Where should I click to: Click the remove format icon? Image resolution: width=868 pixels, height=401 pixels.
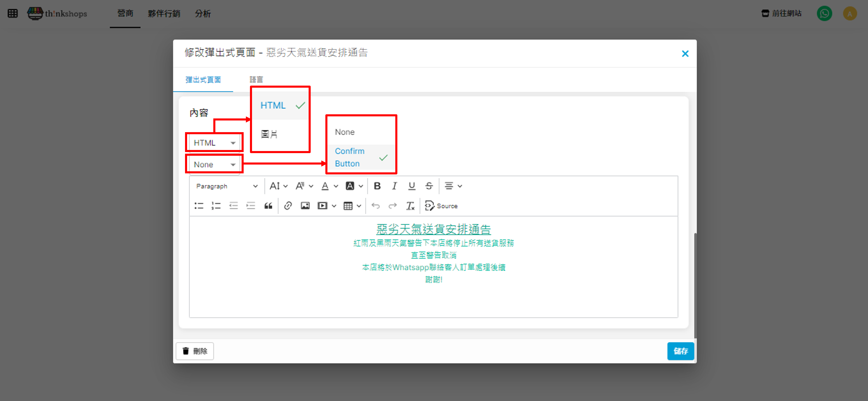point(410,206)
